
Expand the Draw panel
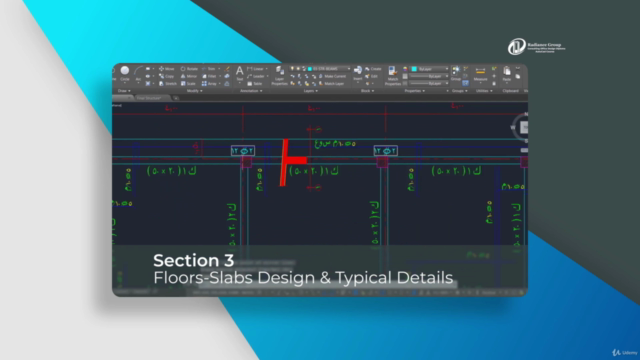click(124, 91)
